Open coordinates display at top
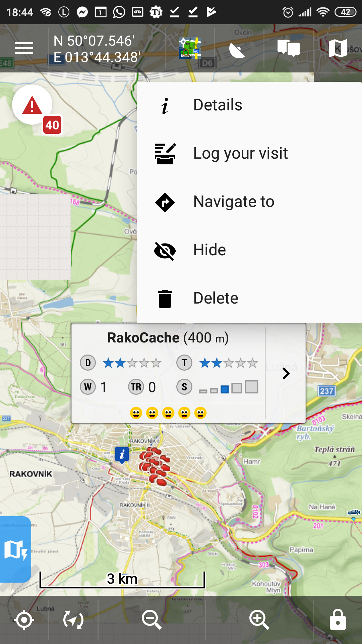This screenshot has height=644, width=362. click(x=97, y=49)
